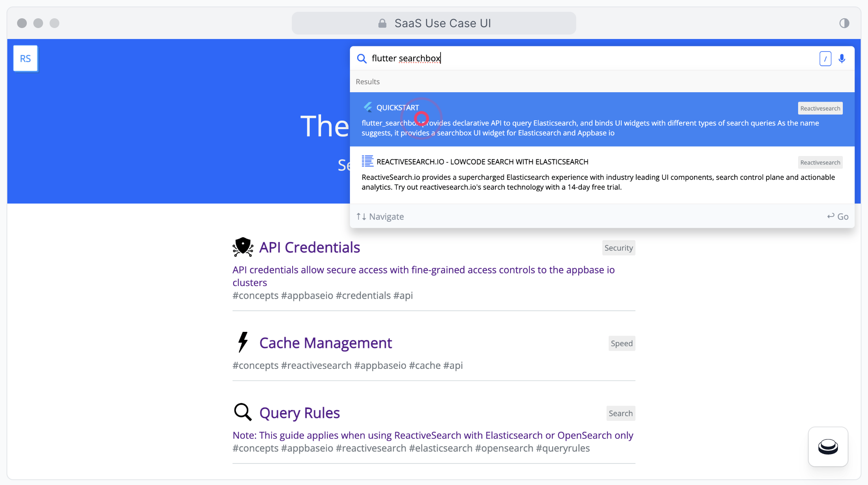This screenshot has height=485, width=868.
Task: Click the Query Rules magnifier icon
Action: [x=243, y=412]
